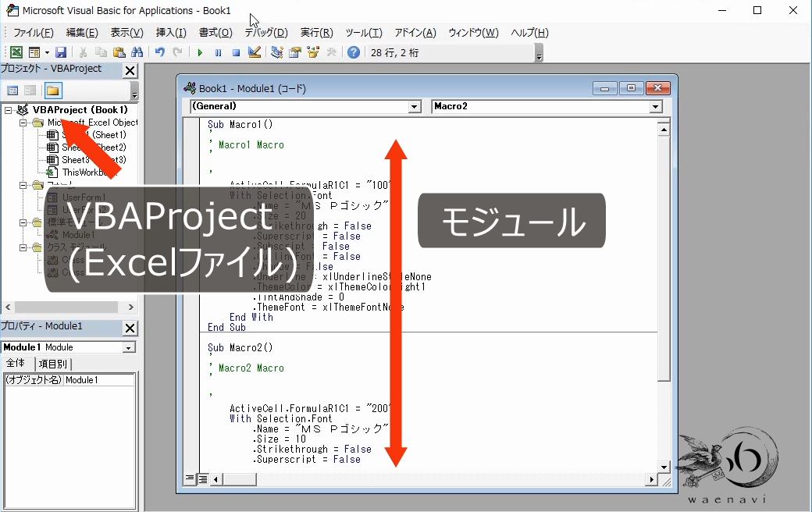Screen dimensions: 812x512
Task: Open the project panel toolbar overflow arrow
Action: pos(134,91)
